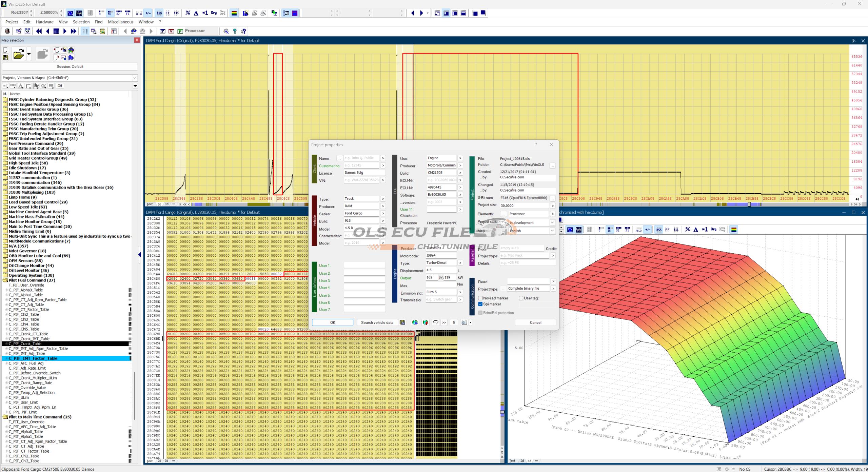Screen dimensions: 868x472
Task: Open the Miscellaneous menu
Action: pos(120,22)
